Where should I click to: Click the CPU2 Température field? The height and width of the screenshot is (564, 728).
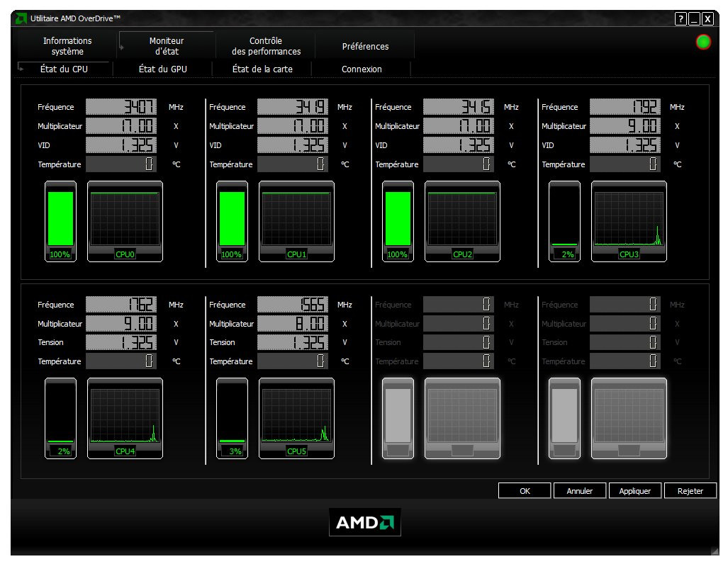coord(459,164)
